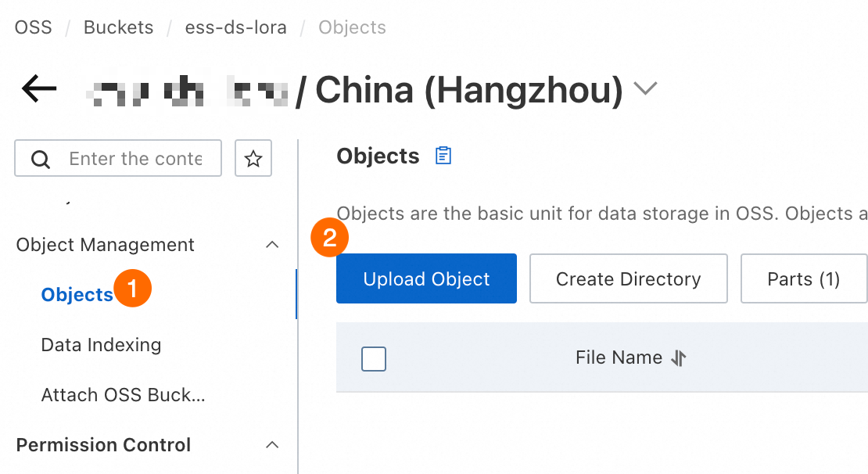This screenshot has height=474, width=868.
Task: Tick the select-all checkbox in table header
Action: (x=374, y=359)
